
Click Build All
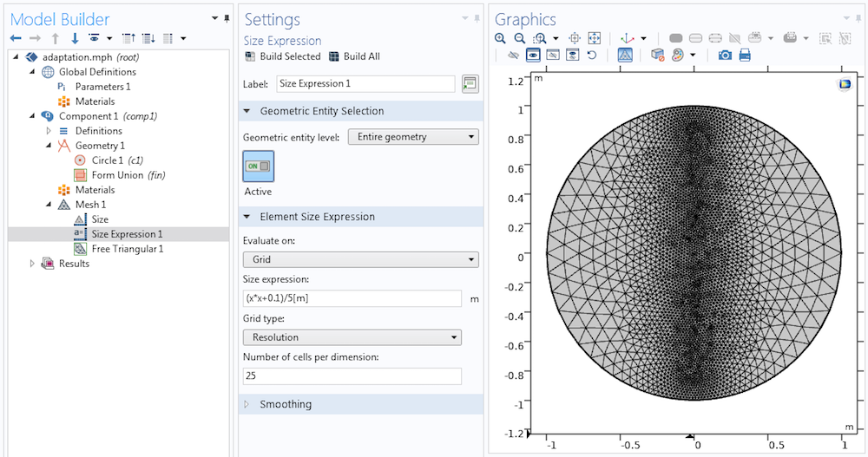pyautogui.click(x=354, y=56)
